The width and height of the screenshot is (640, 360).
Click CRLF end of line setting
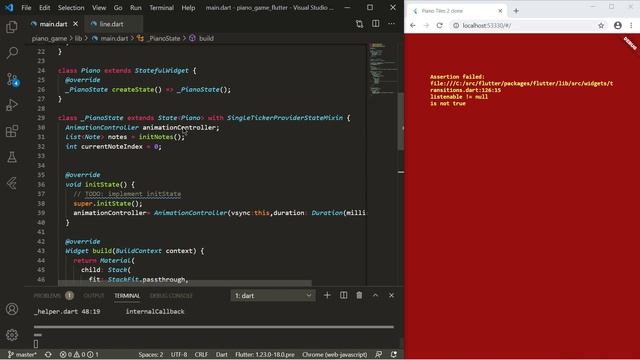[201, 355]
